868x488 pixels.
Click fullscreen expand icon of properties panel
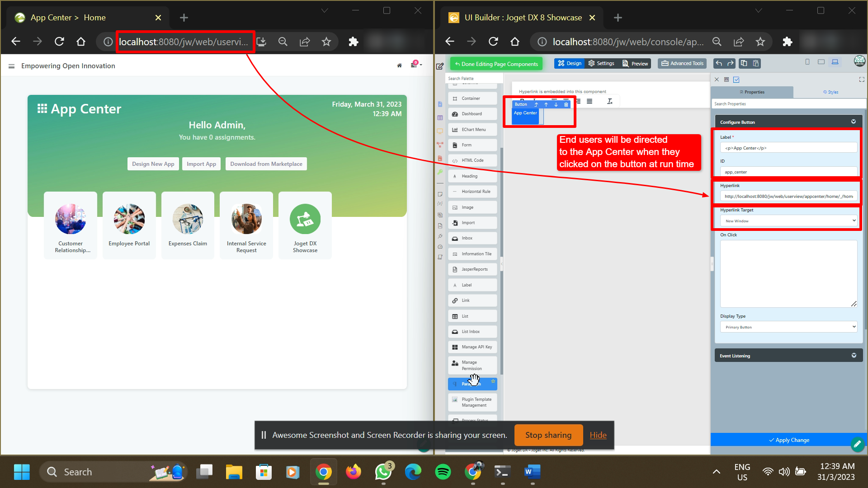[x=861, y=80]
